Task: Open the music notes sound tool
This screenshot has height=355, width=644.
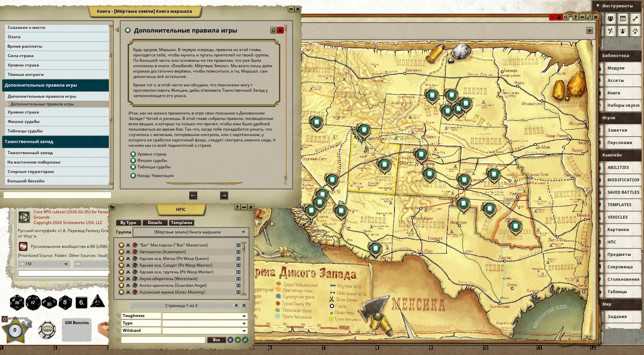Action: [635, 31]
